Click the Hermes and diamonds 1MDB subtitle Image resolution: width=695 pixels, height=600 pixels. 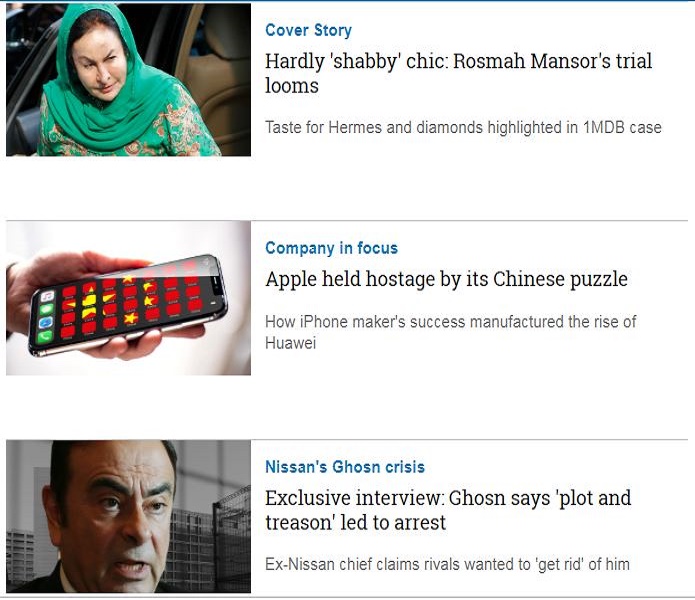tap(463, 128)
